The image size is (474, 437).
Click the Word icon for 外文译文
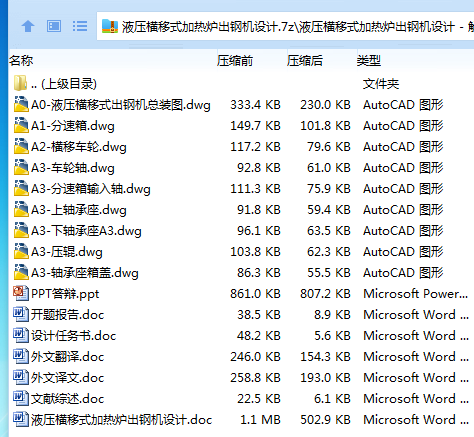(x=20, y=377)
